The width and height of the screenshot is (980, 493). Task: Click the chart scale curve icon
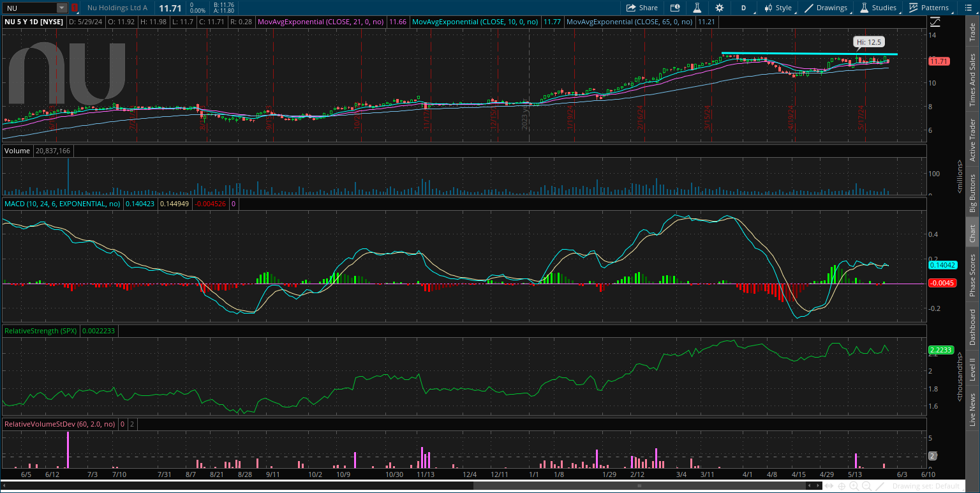935,21
